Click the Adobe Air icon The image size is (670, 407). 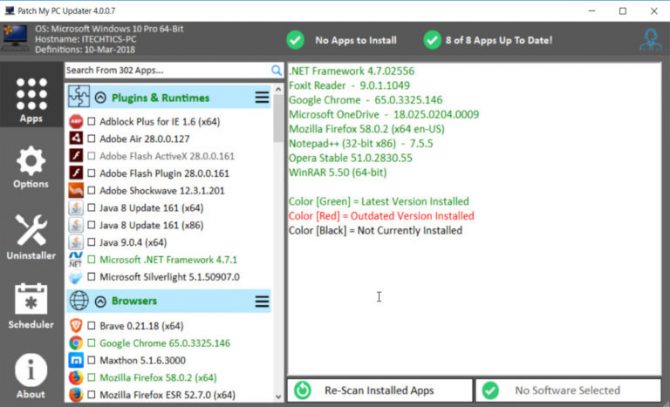76,138
